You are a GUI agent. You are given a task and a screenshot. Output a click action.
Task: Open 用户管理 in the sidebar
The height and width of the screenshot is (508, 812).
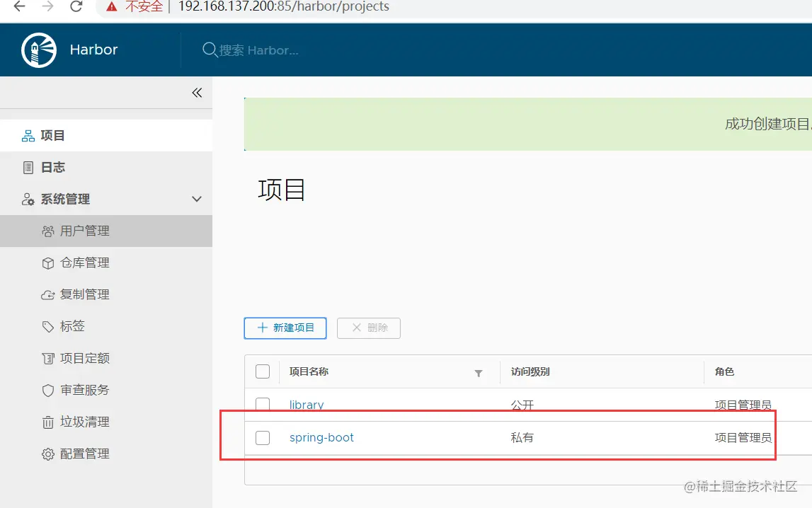coord(106,231)
